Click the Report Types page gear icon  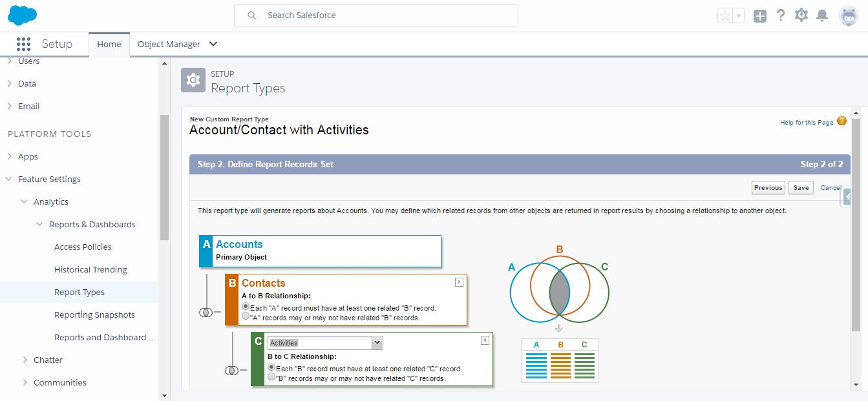pos(192,79)
